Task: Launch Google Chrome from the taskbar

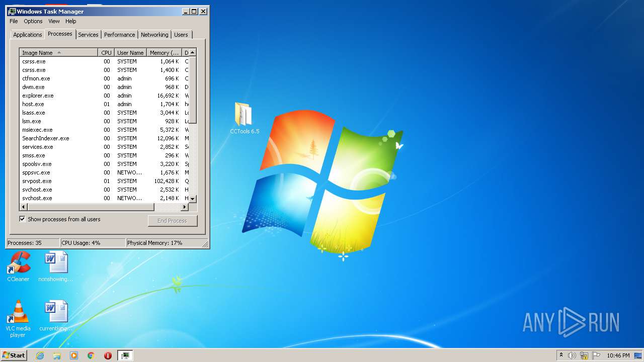Action: pyautogui.click(x=91, y=355)
